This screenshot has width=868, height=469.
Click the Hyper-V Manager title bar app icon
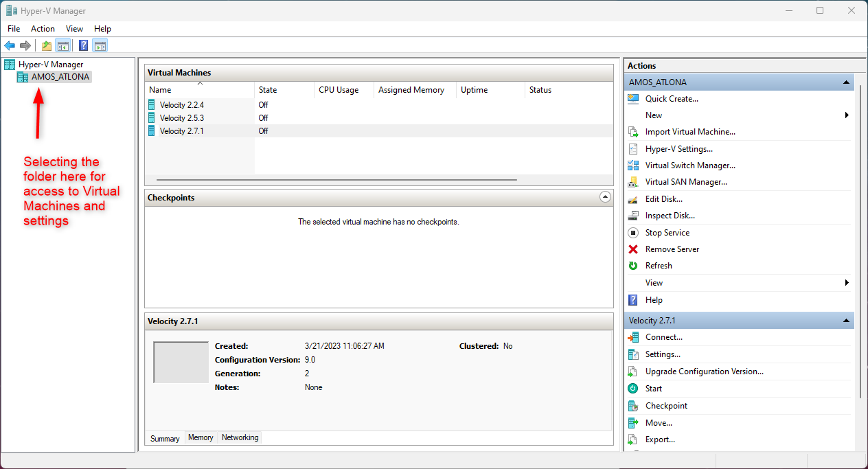[x=10, y=10]
